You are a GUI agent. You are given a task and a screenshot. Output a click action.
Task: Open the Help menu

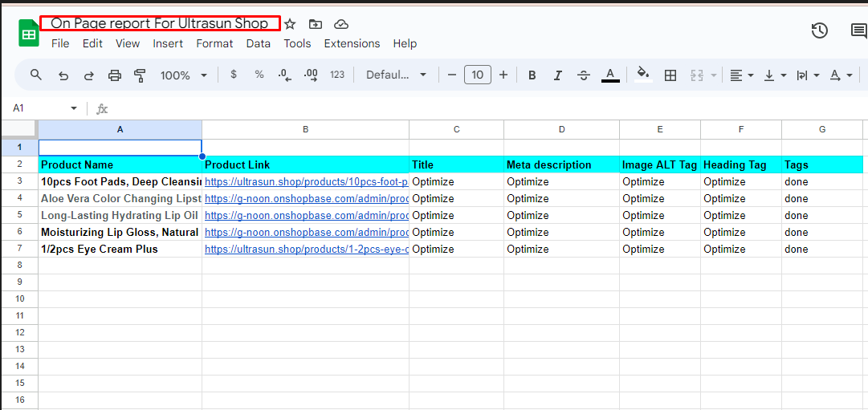405,43
